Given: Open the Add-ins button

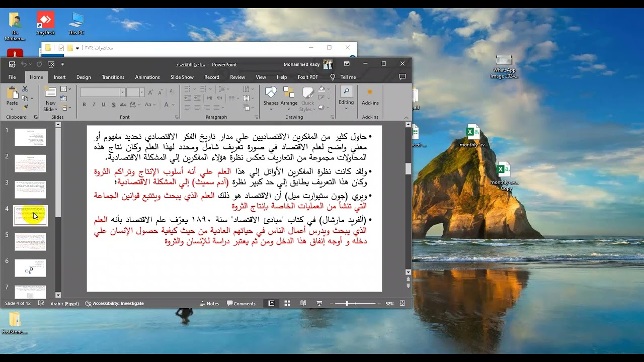Looking at the screenshot, I should (370, 96).
